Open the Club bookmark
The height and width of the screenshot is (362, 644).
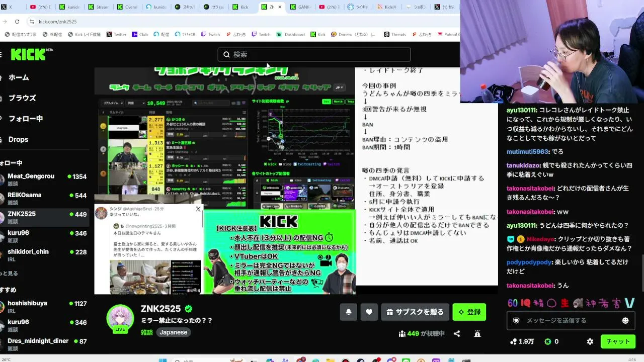coord(140,35)
